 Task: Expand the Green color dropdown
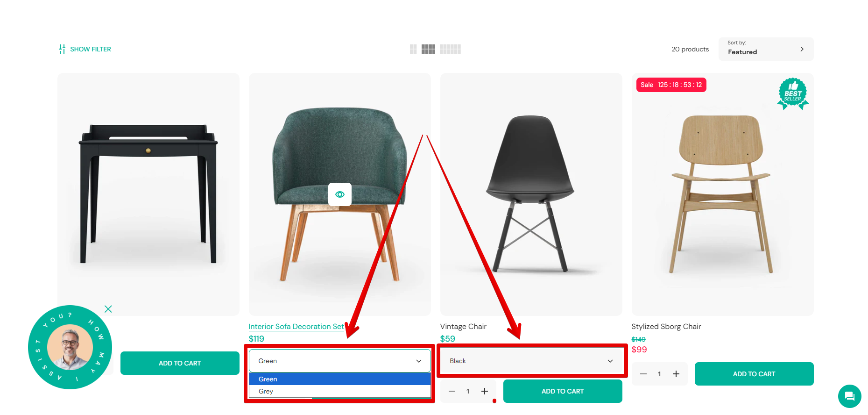pos(340,361)
